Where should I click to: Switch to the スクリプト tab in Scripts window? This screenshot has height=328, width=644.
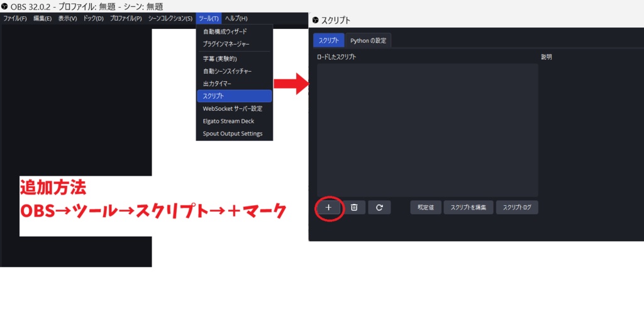tap(328, 40)
